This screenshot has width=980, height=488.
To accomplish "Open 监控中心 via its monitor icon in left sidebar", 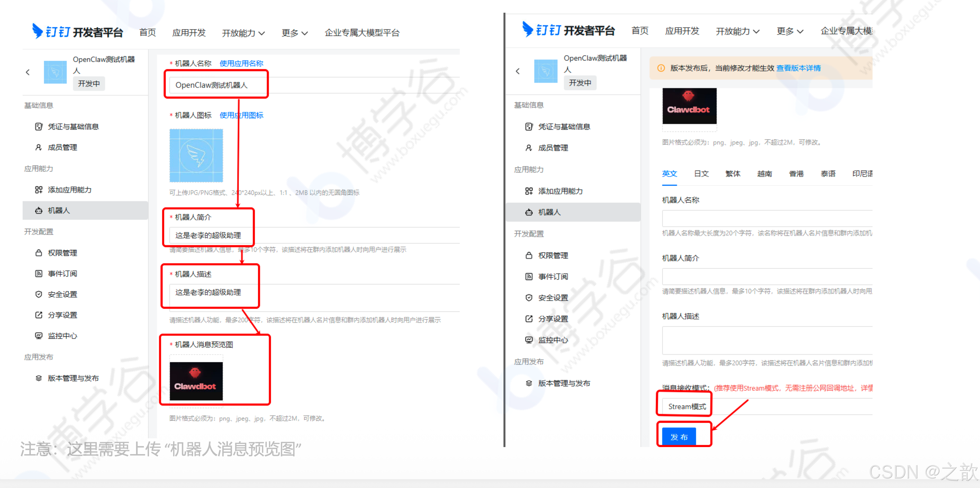I will click(x=39, y=335).
